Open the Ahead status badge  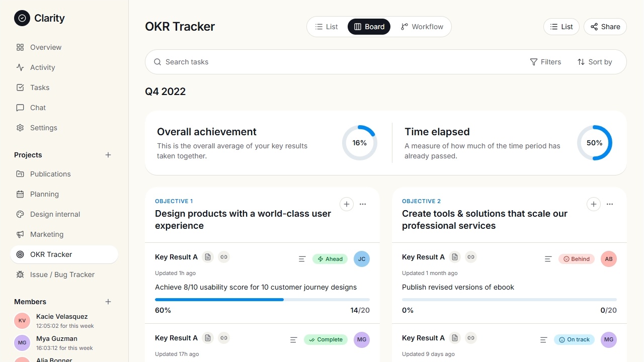pos(330,259)
